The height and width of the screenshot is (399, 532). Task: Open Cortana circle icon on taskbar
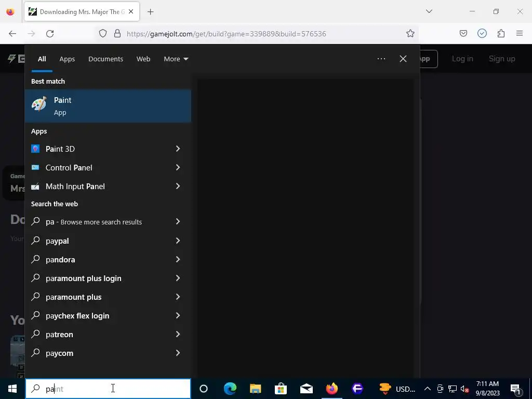(204, 389)
